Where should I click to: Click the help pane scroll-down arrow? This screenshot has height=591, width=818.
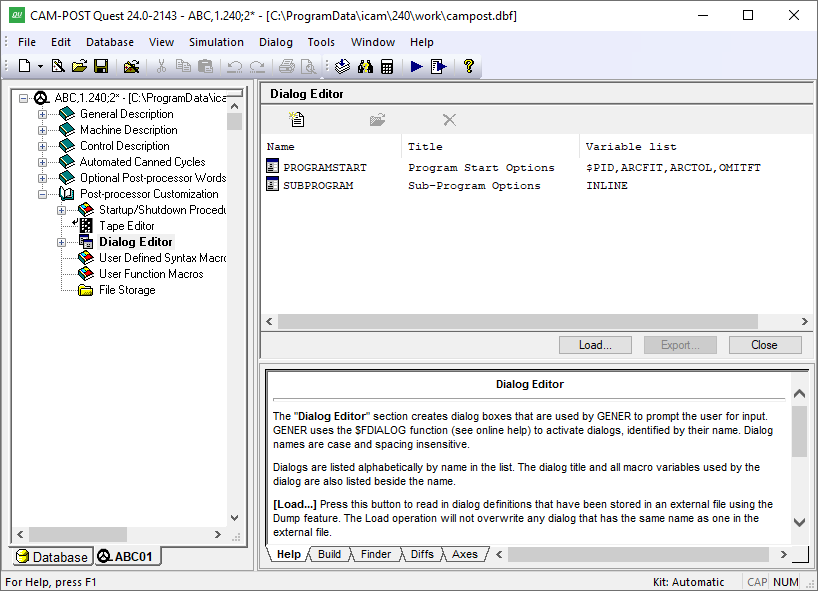(799, 522)
